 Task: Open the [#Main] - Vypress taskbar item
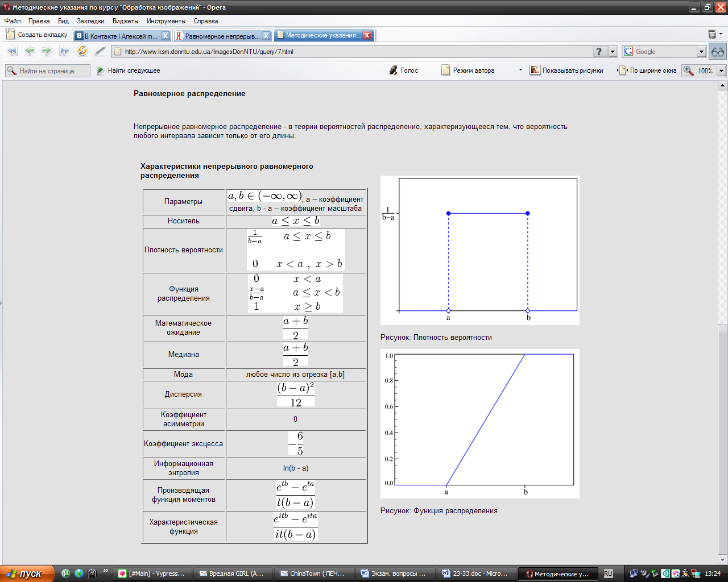(x=151, y=573)
